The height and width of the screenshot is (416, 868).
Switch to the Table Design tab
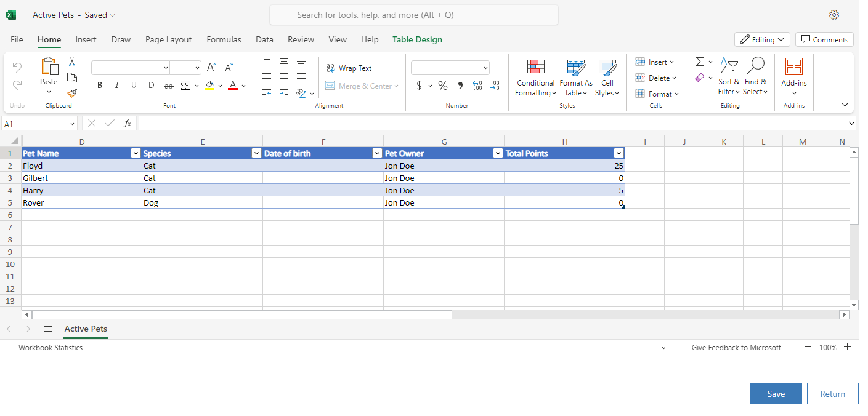417,39
